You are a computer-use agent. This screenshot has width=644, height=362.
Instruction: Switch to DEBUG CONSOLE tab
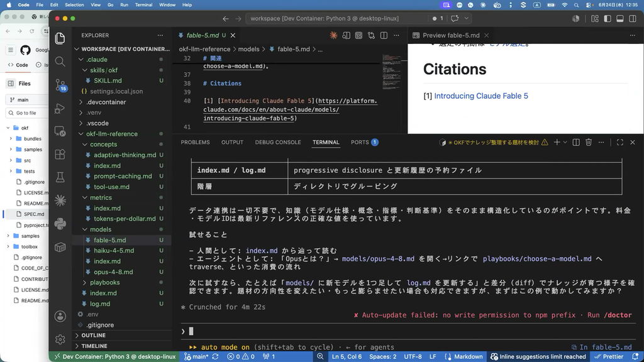click(x=277, y=143)
